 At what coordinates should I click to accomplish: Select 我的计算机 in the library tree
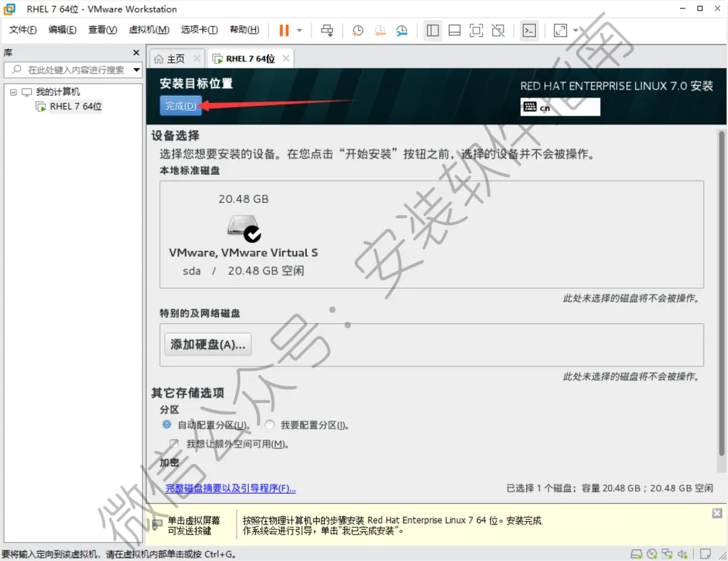tap(57, 92)
